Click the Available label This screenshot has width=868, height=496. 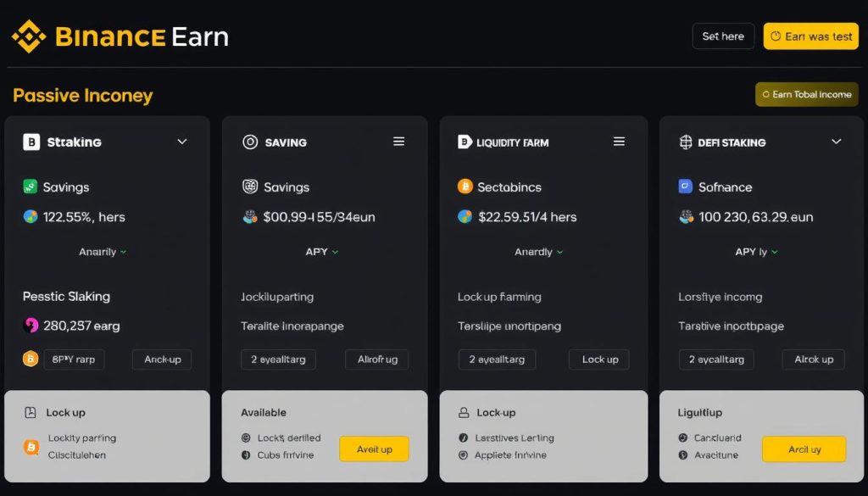(264, 412)
